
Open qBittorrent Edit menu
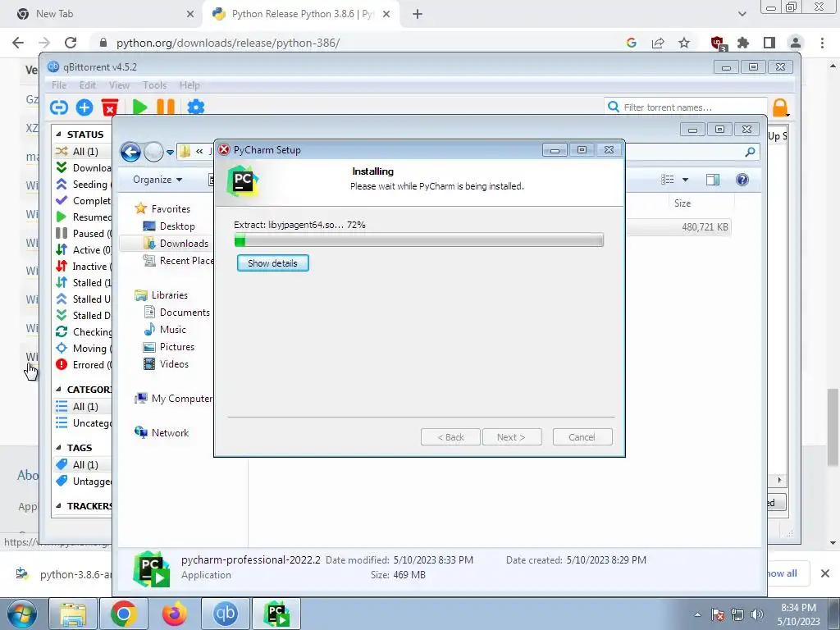[87, 85]
